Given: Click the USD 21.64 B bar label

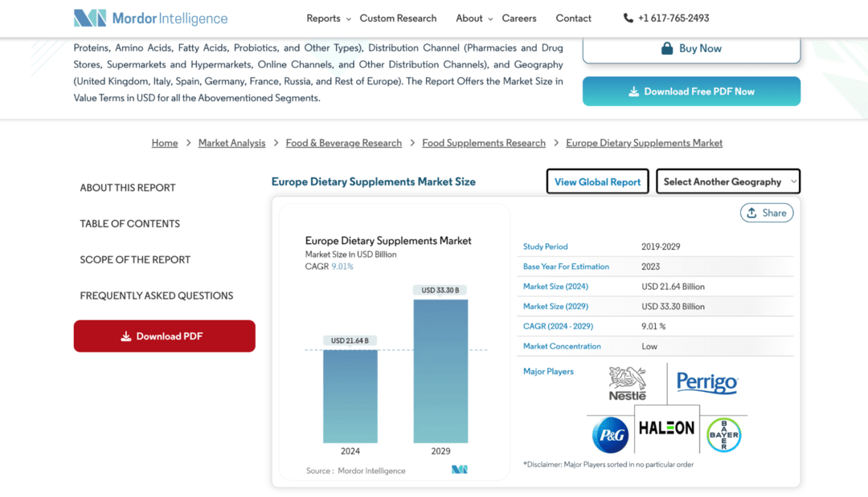Looking at the screenshot, I should pos(350,340).
